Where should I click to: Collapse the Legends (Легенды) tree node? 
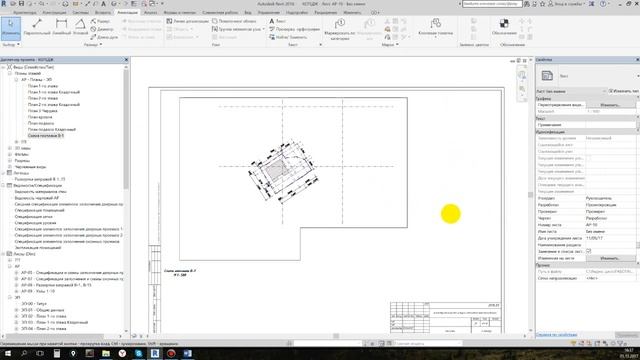pyautogui.click(x=3, y=173)
